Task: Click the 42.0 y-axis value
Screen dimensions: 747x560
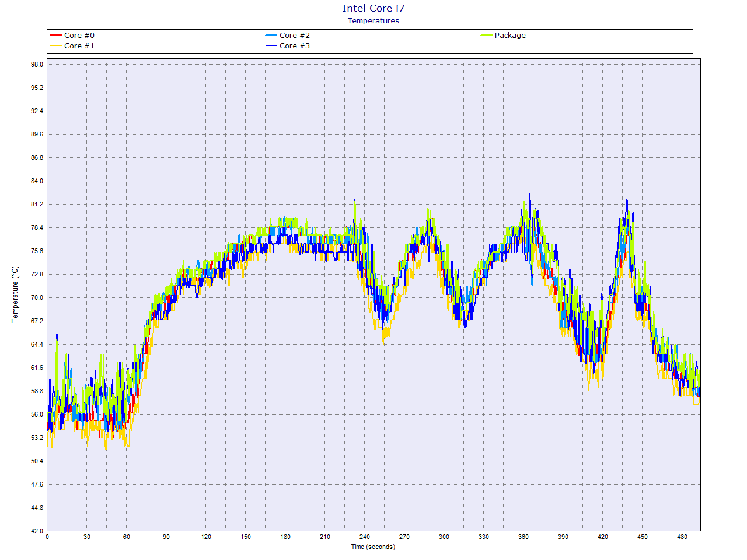Action: (x=37, y=531)
